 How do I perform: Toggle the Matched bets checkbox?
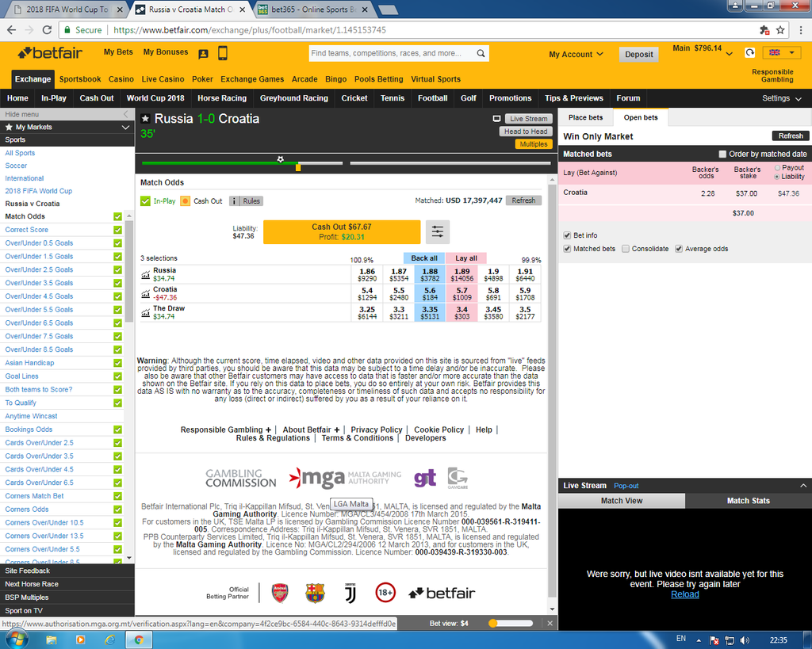(x=567, y=248)
